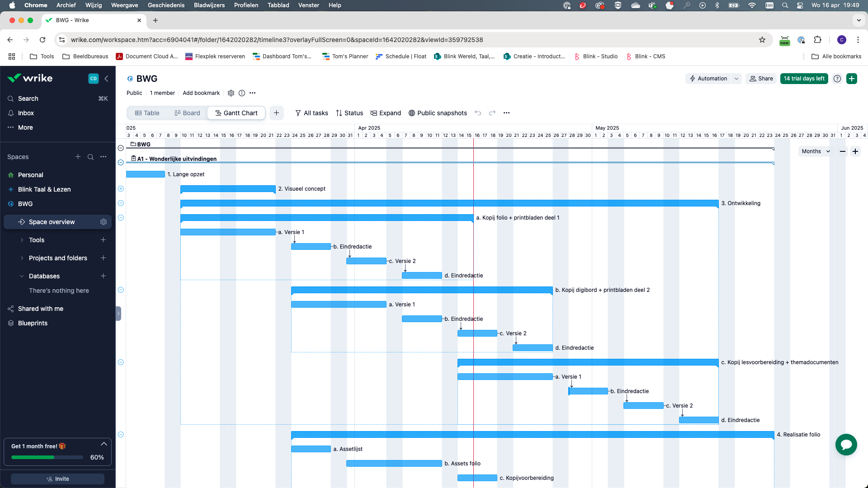Expand Projects and folders in sidebar
Viewport: 868px width, 488px height.
click(22, 258)
